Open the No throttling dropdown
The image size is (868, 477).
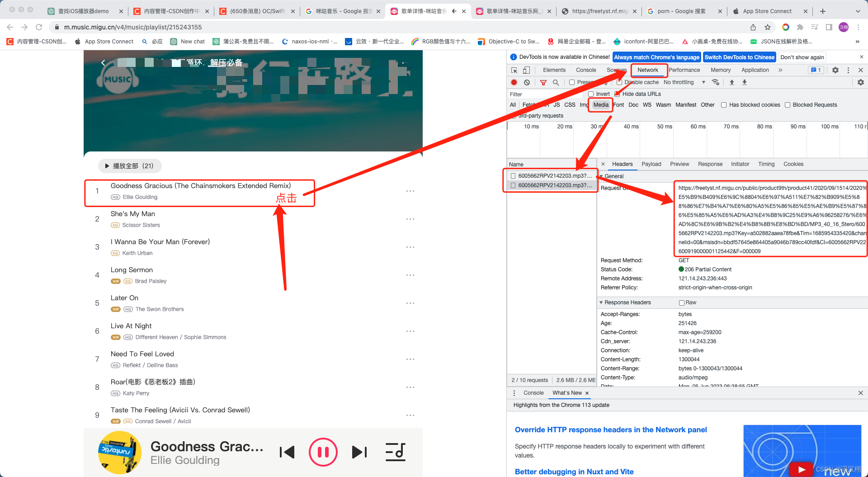[684, 82]
